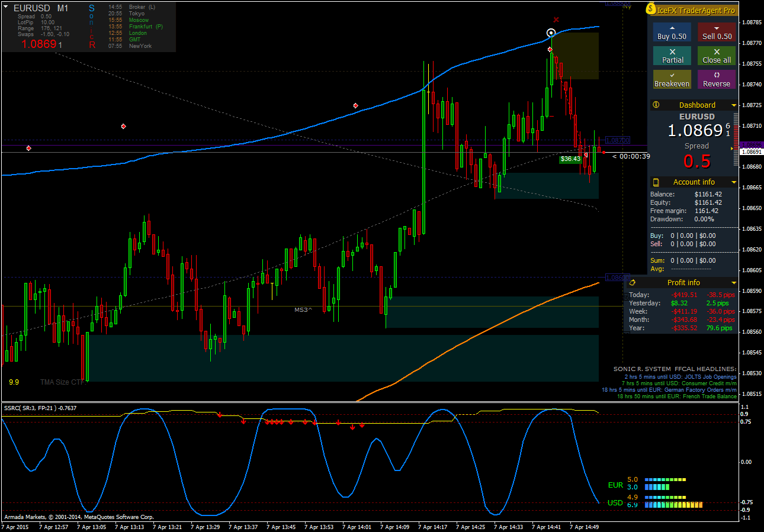Click the Range 176, 121 line
The height and width of the screenshot is (532, 764).
point(40,28)
